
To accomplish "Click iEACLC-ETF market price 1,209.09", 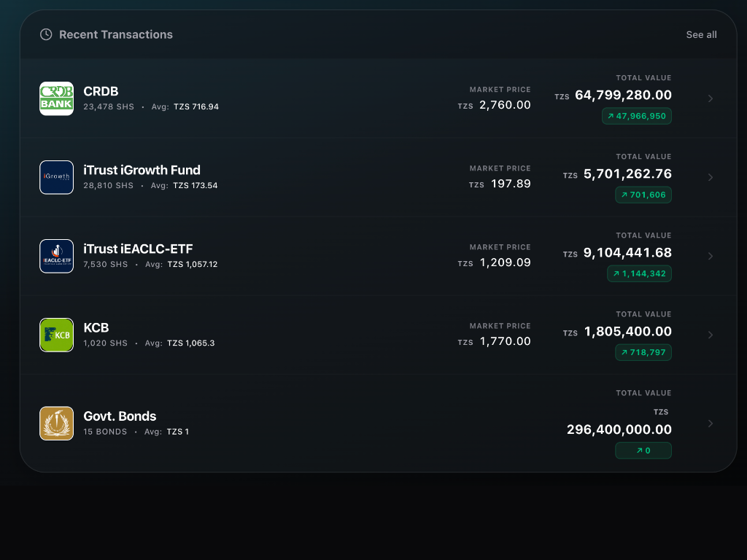I will point(505,262).
